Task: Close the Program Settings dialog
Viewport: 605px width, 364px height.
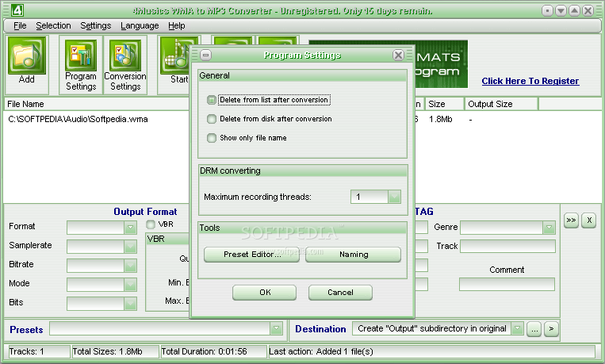Action: click(x=398, y=56)
